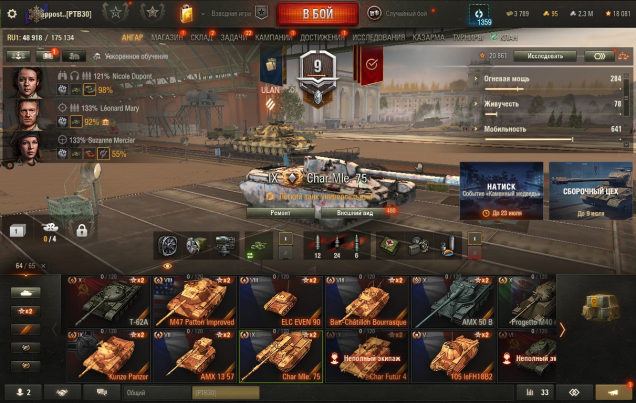The image size is (636, 403).
Task: Toggle the x2 bonus carousel filter
Action: coord(25,311)
